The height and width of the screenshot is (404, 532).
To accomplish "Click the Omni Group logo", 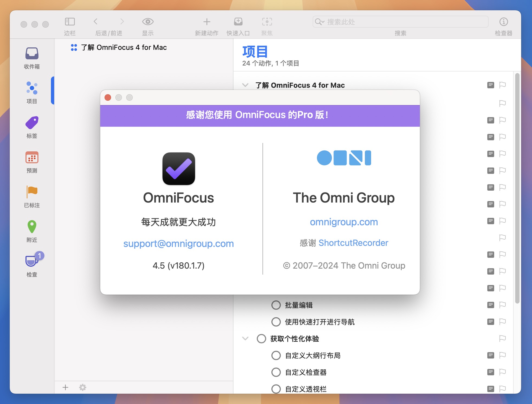I will click(x=344, y=158).
